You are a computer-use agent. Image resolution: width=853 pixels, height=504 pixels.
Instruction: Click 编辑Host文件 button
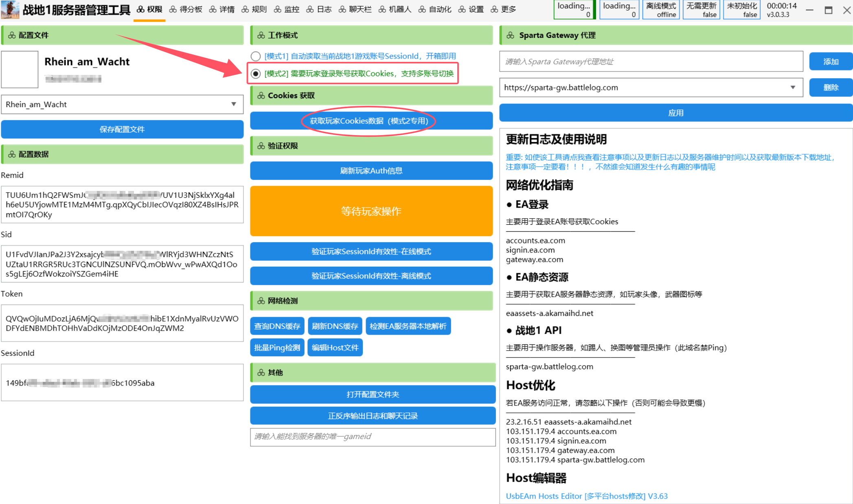coord(335,348)
